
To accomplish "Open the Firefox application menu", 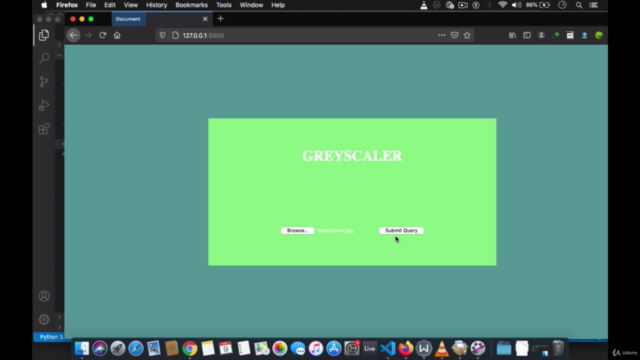I will (x=67, y=5).
